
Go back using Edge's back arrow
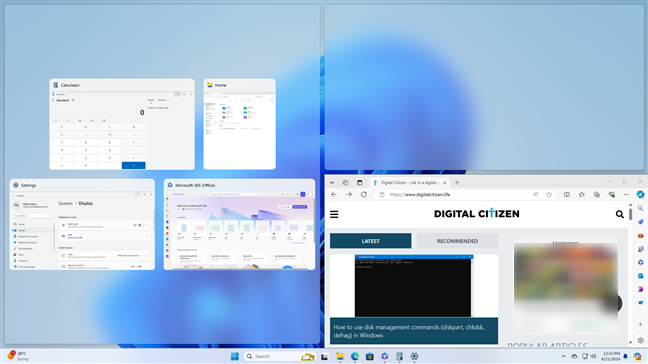pyautogui.click(x=334, y=195)
